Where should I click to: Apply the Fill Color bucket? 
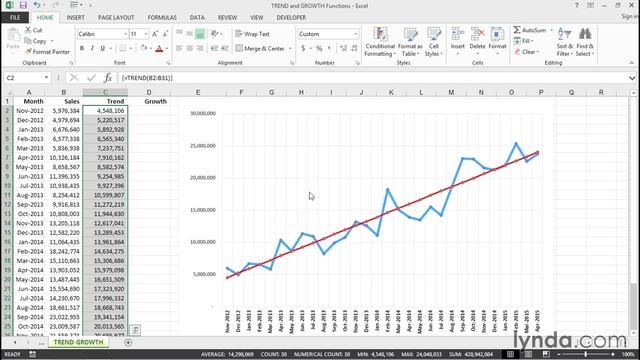click(x=143, y=48)
